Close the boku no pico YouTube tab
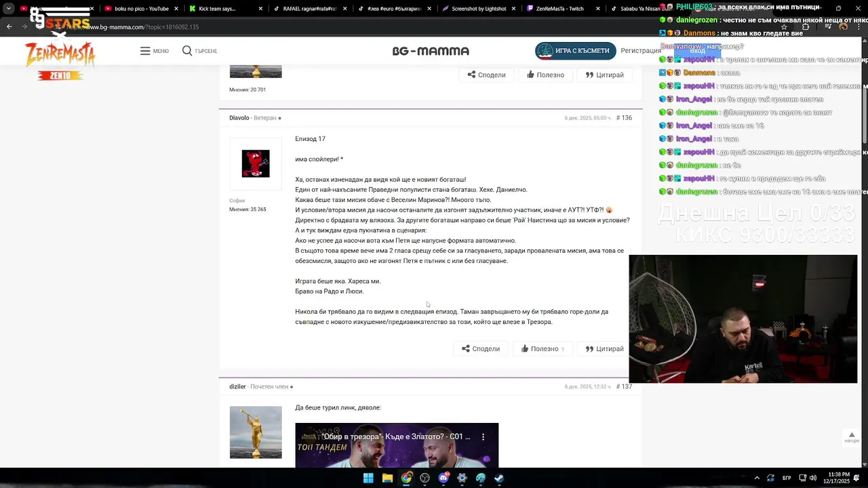The height and width of the screenshot is (488, 868). 176,9
